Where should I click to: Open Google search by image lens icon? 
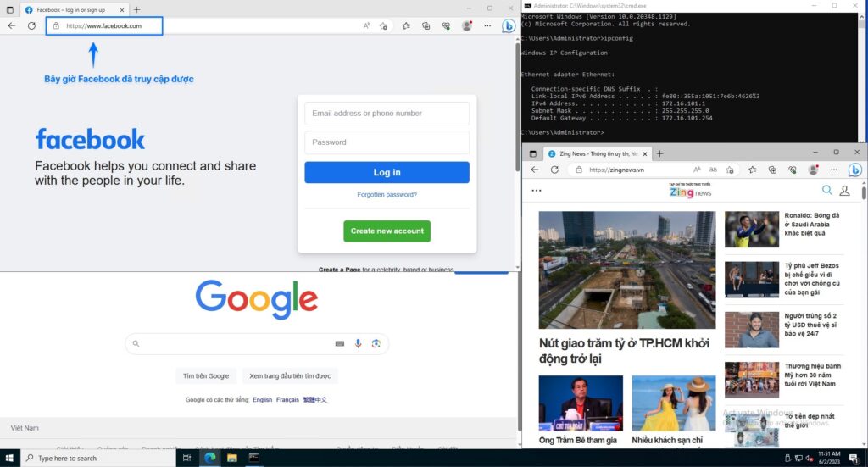click(x=376, y=343)
